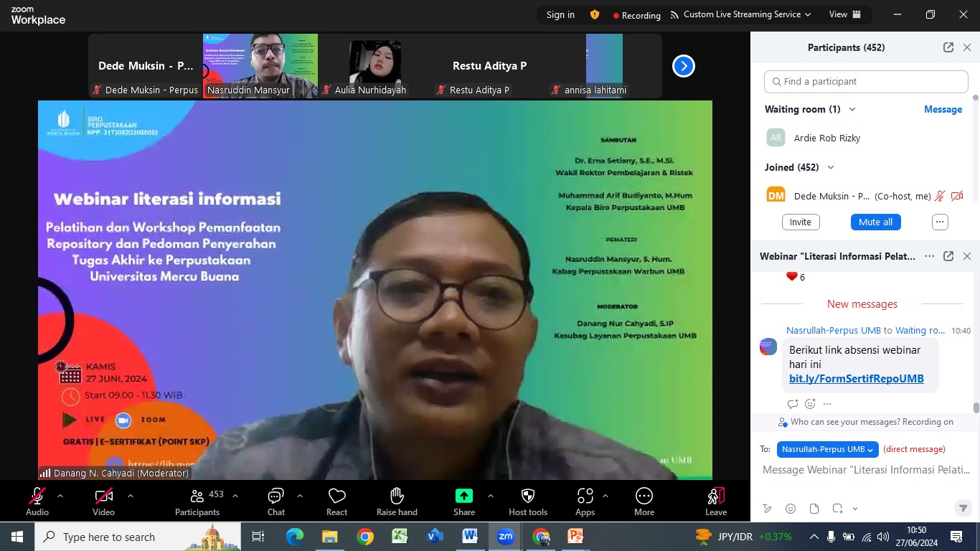Unmute the Audio microphone
Image resolution: width=980 pixels, height=551 pixels.
pos(37,496)
